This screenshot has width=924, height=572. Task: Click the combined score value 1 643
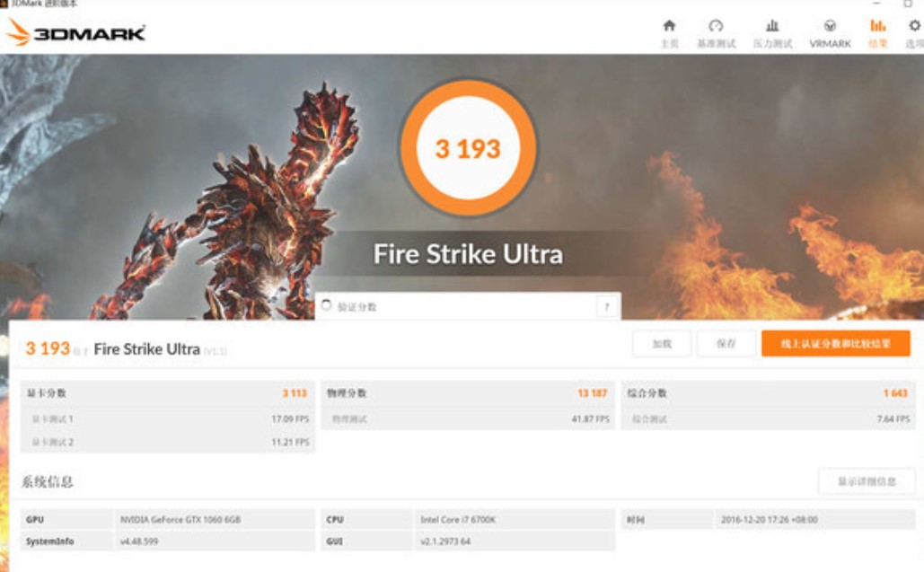pyautogui.click(x=896, y=393)
